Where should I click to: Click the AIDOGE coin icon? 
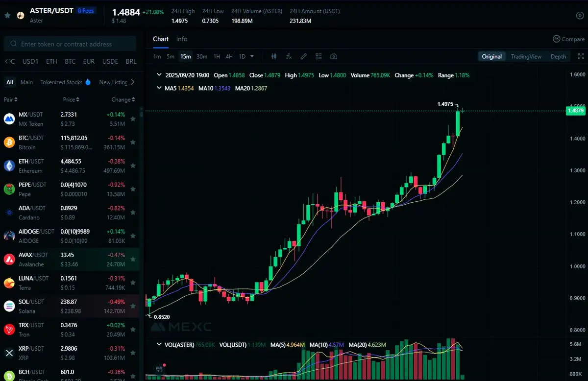click(9, 236)
